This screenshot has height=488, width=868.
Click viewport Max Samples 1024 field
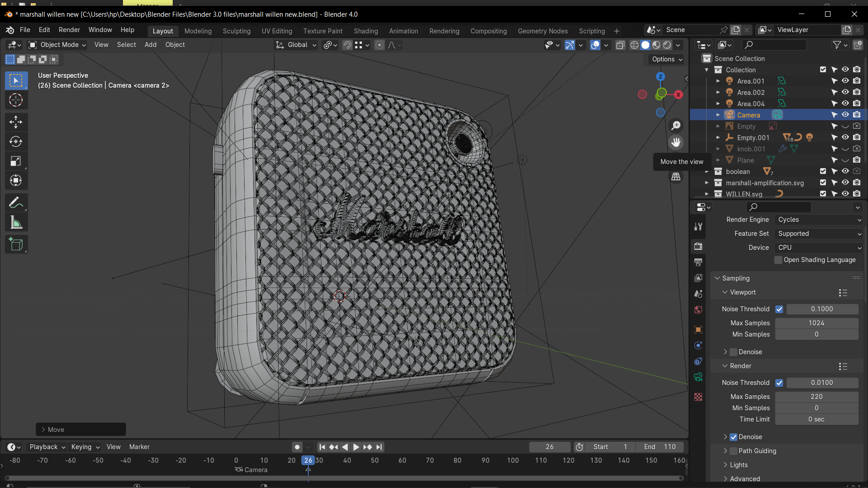[816, 323]
